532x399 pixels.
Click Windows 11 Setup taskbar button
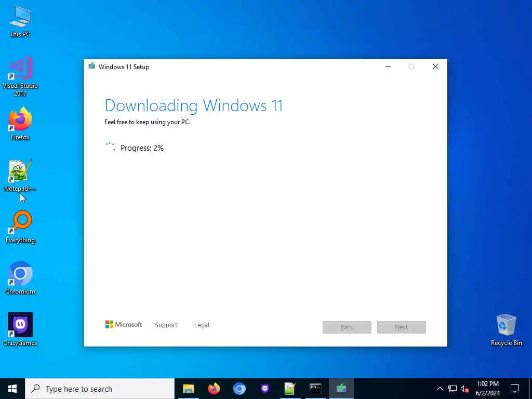(x=341, y=389)
